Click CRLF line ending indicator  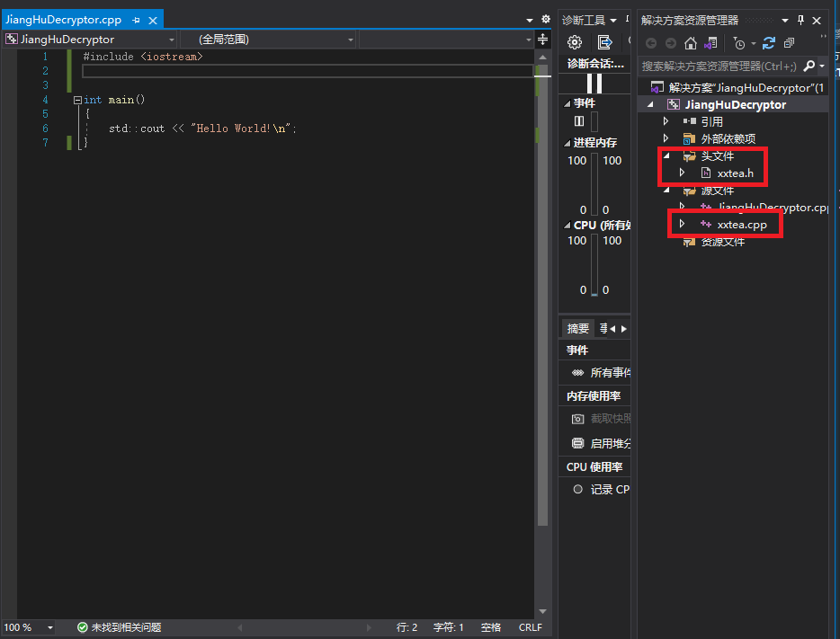[x=531, y=627]
